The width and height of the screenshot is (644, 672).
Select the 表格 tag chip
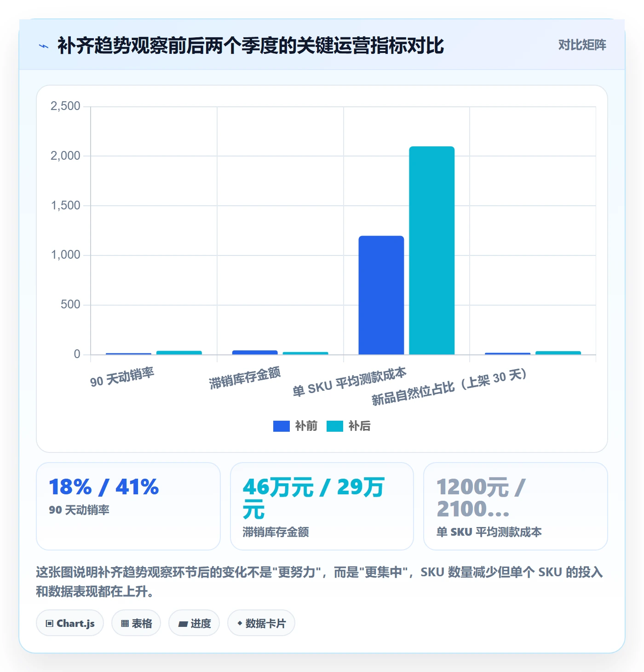[136, 623]
